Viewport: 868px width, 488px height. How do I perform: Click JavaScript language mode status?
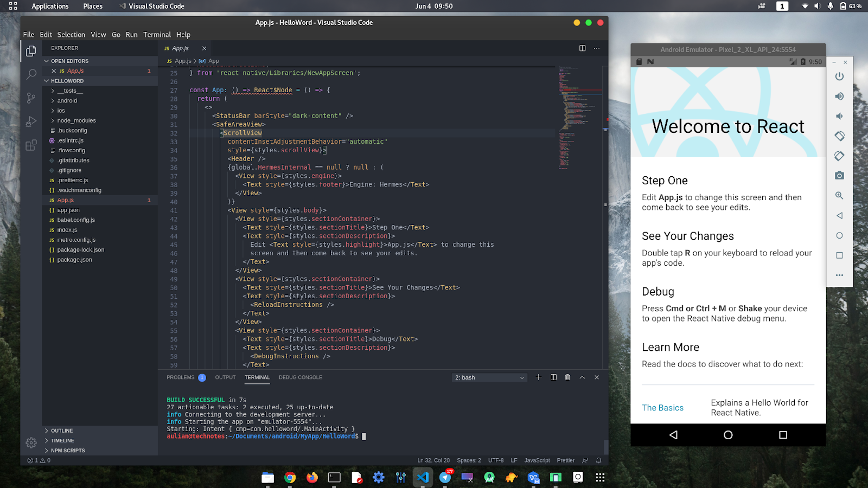(x=537, y=460)
